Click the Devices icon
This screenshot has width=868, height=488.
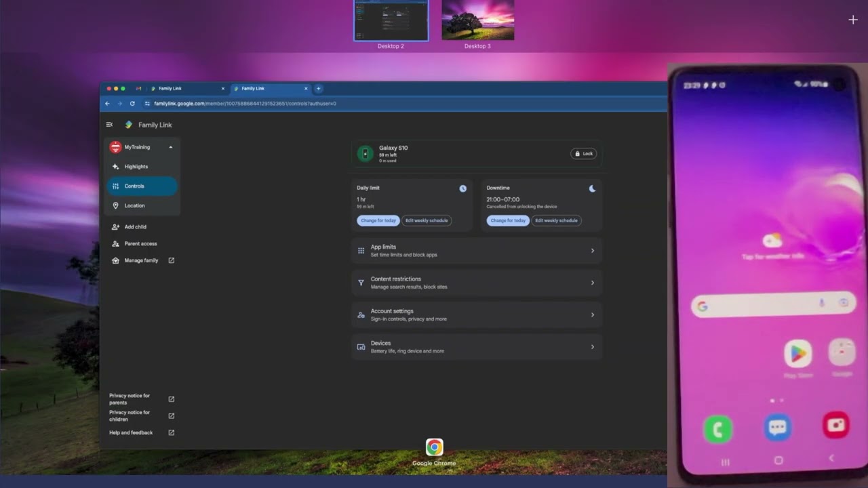click(x=361, y=347)
